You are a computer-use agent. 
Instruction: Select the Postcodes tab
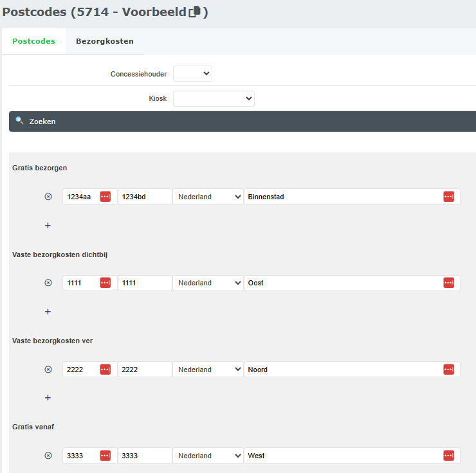point(33,41)
